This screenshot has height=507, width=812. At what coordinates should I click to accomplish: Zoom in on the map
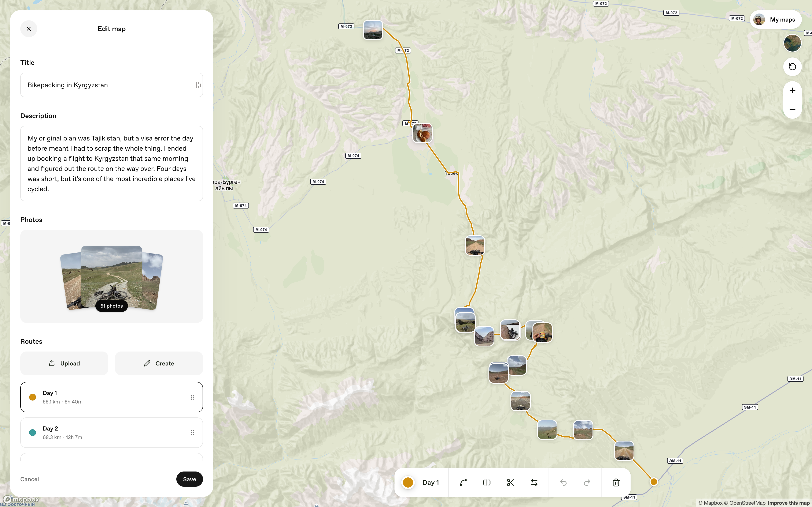(792, 90)
